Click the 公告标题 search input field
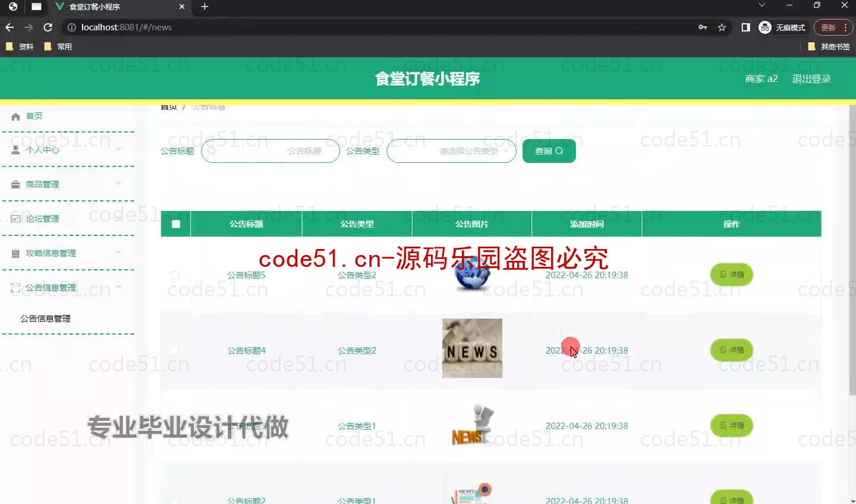 [270, 151]
